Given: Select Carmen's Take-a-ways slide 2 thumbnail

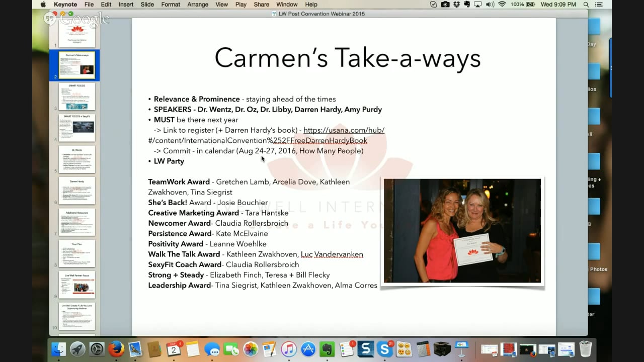Looking at the screenshot, I should pos(77,65).
